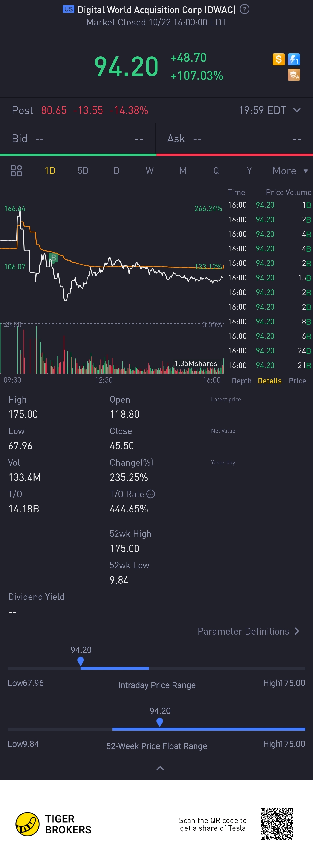The image size is (313, 868).
Task: Tap the green B marker on chart
Action: pos(53,258)
